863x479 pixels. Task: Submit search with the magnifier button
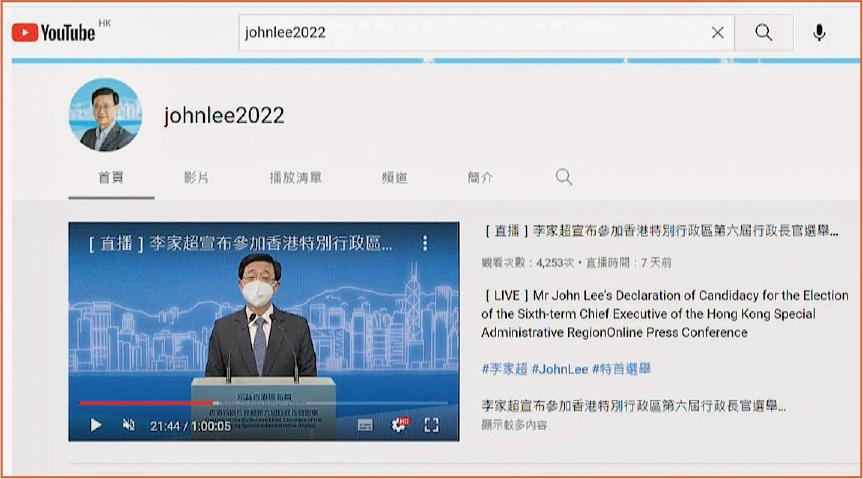763,33
